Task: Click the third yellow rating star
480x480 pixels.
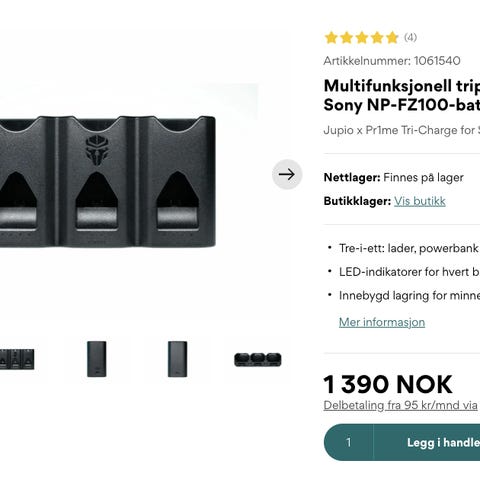Action: pos(362,38)
